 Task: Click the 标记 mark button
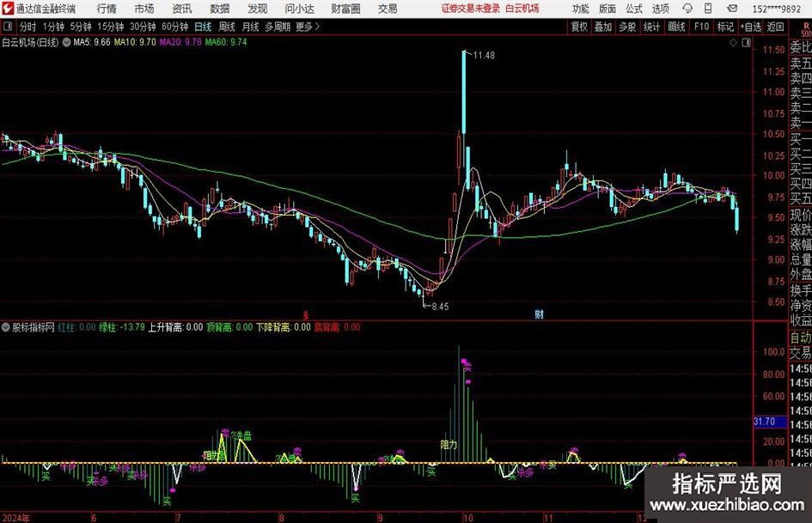coord(725,27)
